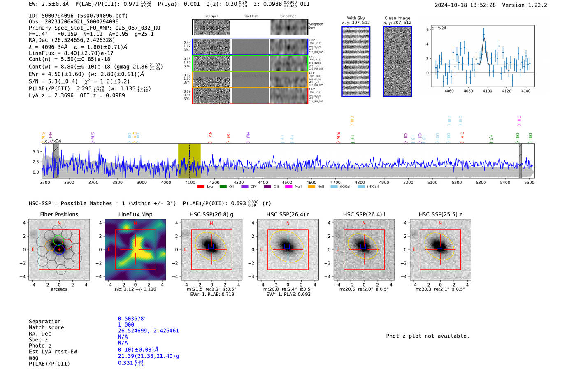Click the gray hatched band near 5460 Å

point(520,160)
